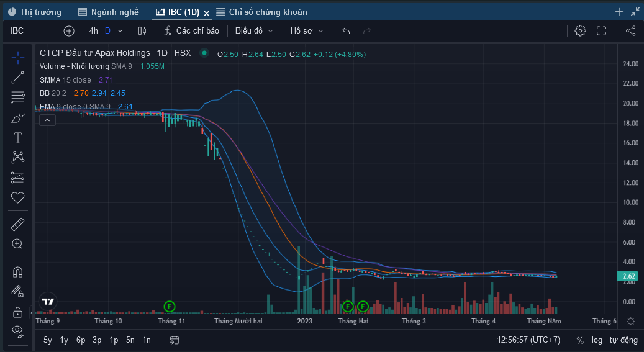Open the Biểu đồ dropdown
The width and height of the screenshot is (644, 352).
(x=254, y=31)
